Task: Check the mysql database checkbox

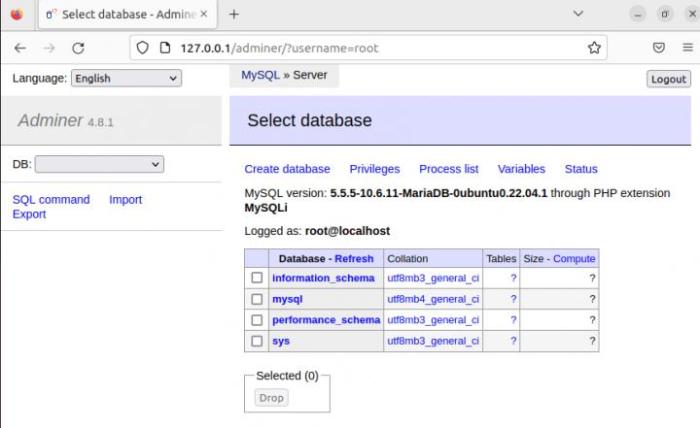Action: click(257, 299)
